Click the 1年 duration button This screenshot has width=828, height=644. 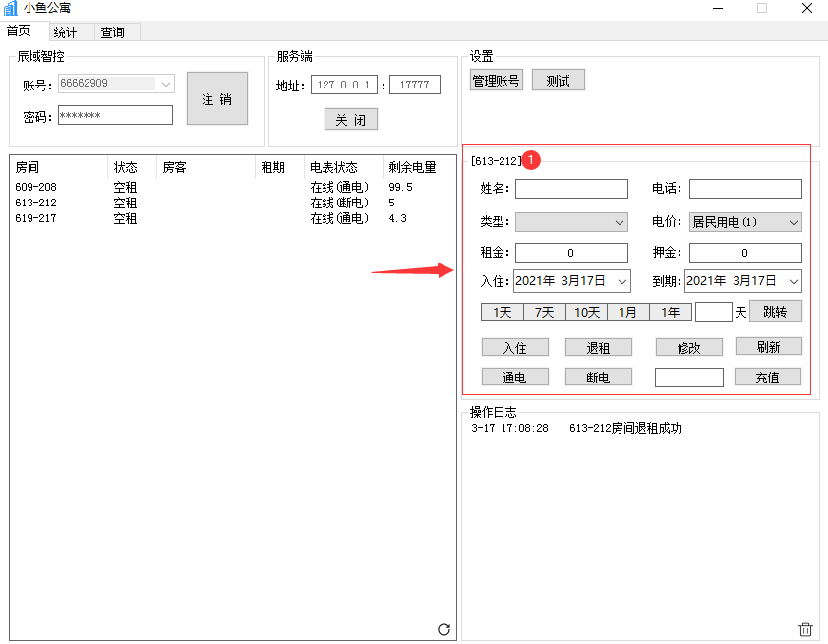[x=671, y=312]
